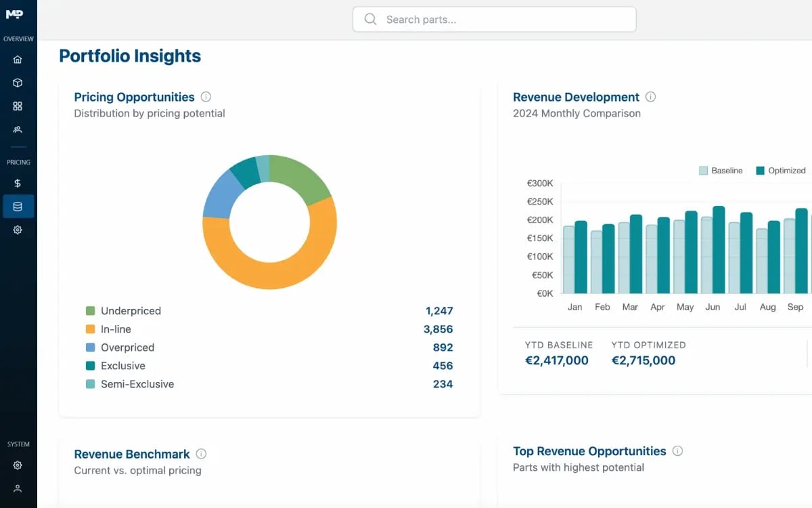The image size is (812, 508).
Task: Click info icon next to Pricing Opportunities
Action: tap(206, 97)
